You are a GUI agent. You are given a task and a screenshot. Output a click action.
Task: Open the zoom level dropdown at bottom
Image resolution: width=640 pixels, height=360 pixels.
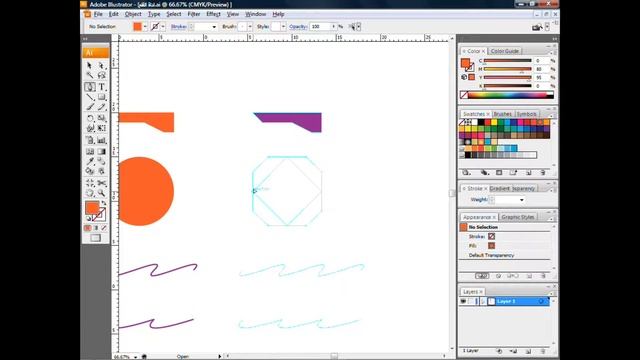pos(136,357)
